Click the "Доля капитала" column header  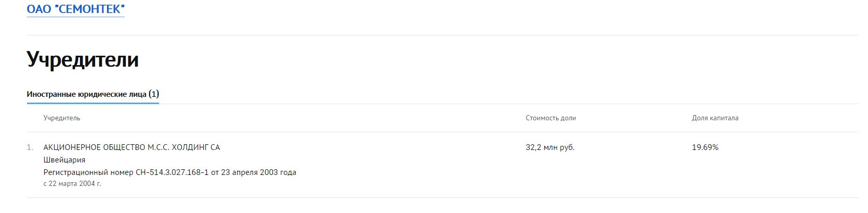tap(715, 118)
